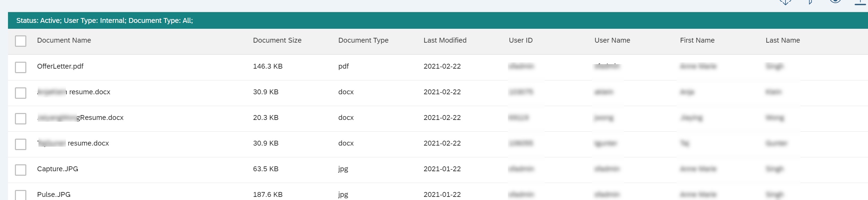
Task: Tick the checkbox beside Pulse.JPG
Action: click(x=21, y=195)
